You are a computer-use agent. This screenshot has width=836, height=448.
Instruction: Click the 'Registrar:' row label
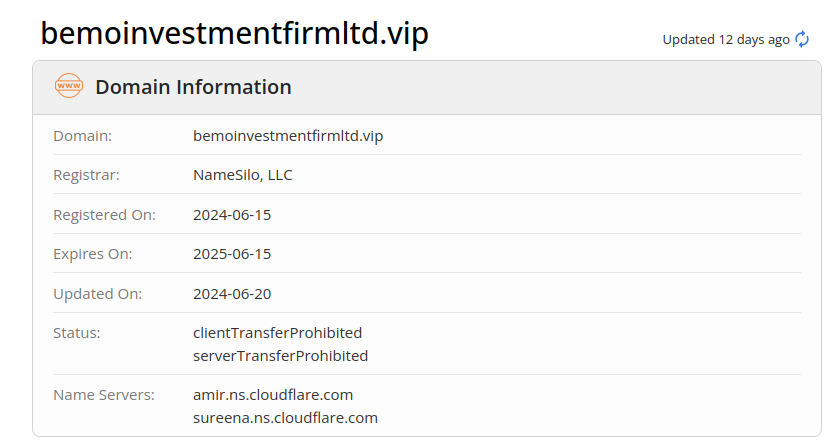point(86,175)
